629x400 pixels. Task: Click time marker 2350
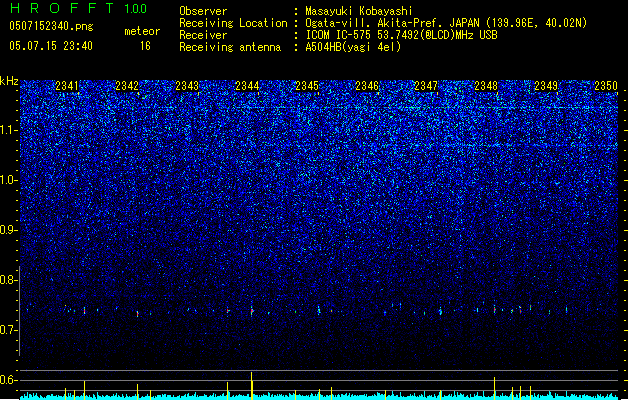click(606, 85)
